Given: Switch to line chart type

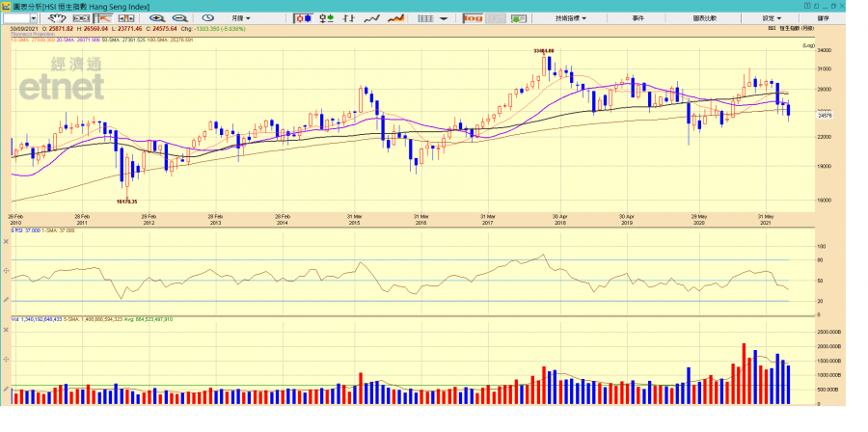Looking at the screenshot, I should tap(372, 18).
